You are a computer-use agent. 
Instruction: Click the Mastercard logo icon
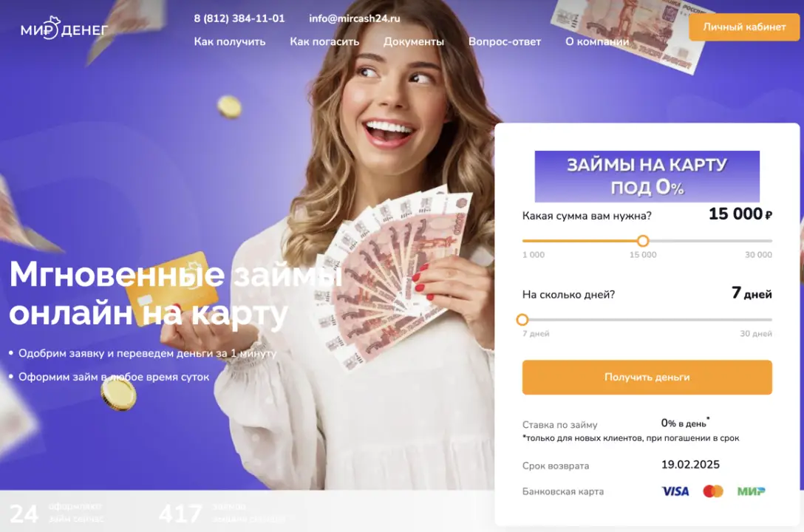(x=713, y=491)
